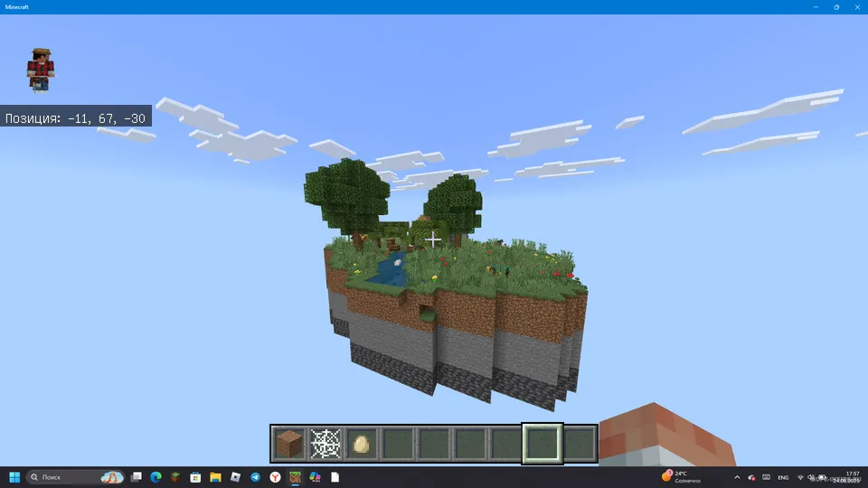
Task: Open Yandex Browser from the taskbar
Action: (275, 477)
